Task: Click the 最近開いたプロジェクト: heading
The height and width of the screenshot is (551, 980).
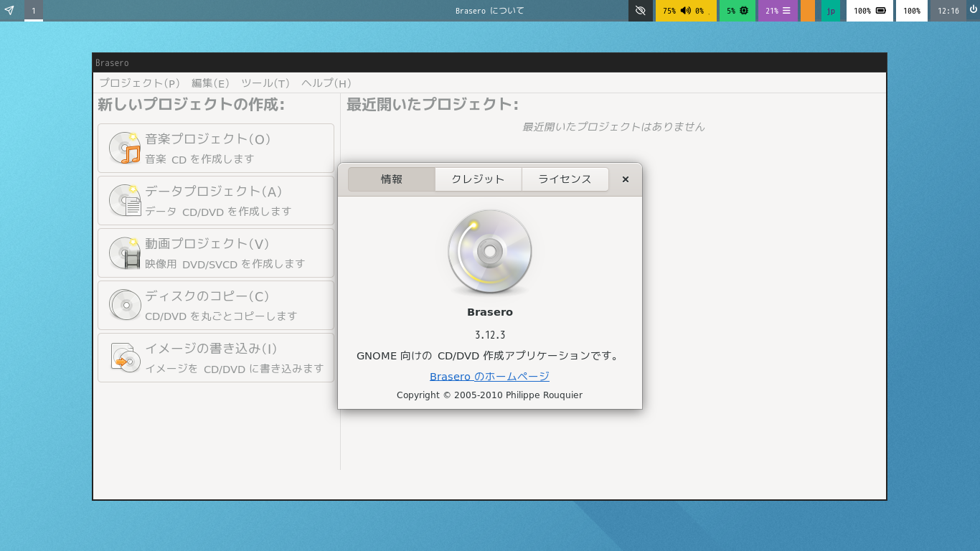Action: (433, 105)
